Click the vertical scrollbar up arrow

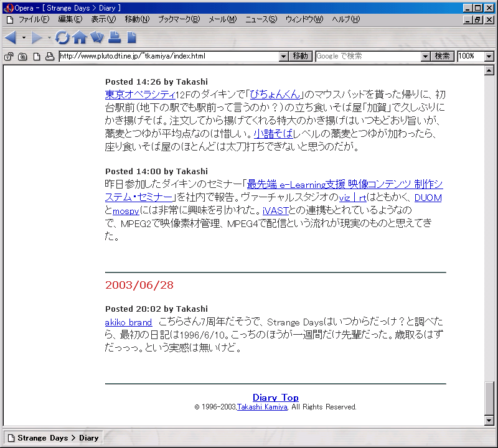489,70
